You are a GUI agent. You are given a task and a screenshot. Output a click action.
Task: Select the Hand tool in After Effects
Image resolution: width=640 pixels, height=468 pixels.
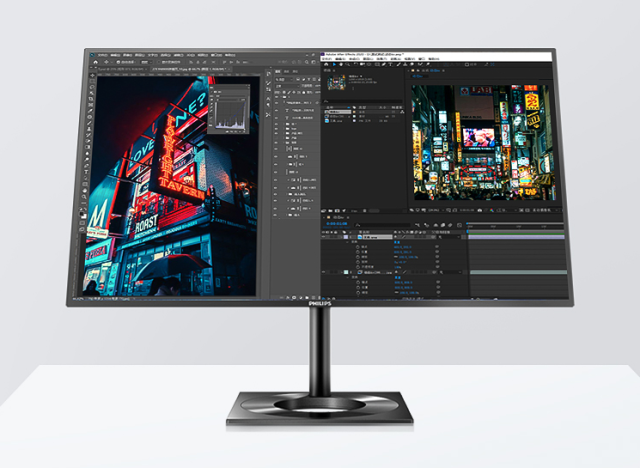[x=341, y=64]
